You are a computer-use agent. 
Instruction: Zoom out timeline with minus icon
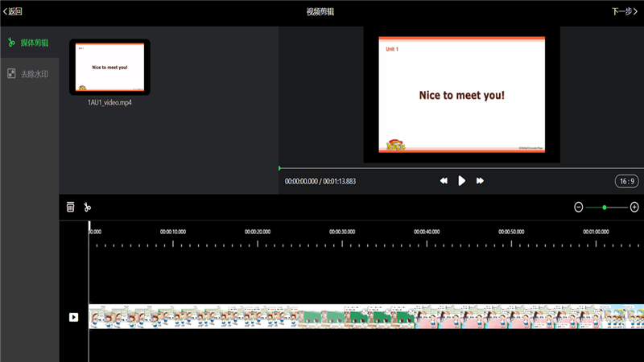[578, 207]
